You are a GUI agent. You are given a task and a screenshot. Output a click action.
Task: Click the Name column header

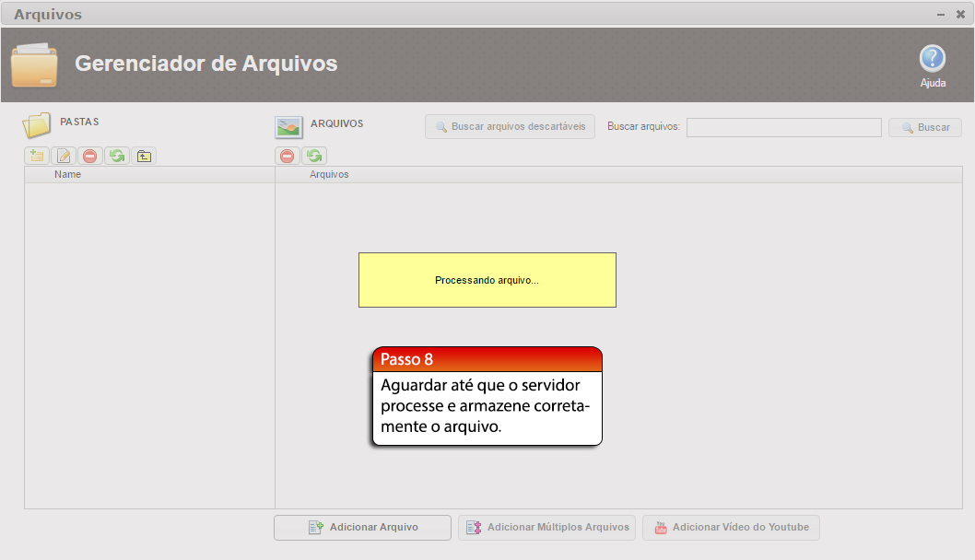click(x=67, y=174)
